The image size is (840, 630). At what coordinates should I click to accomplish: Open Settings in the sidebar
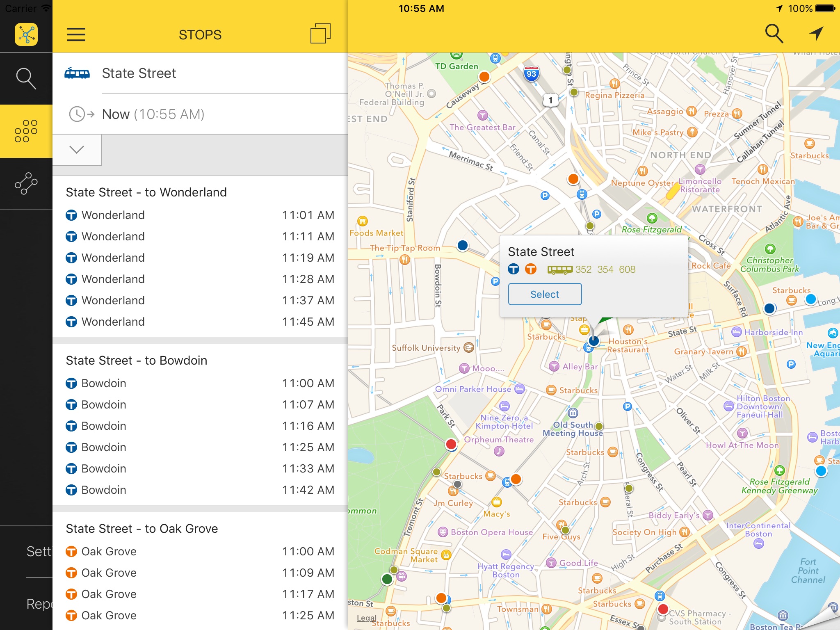[39, 552]
